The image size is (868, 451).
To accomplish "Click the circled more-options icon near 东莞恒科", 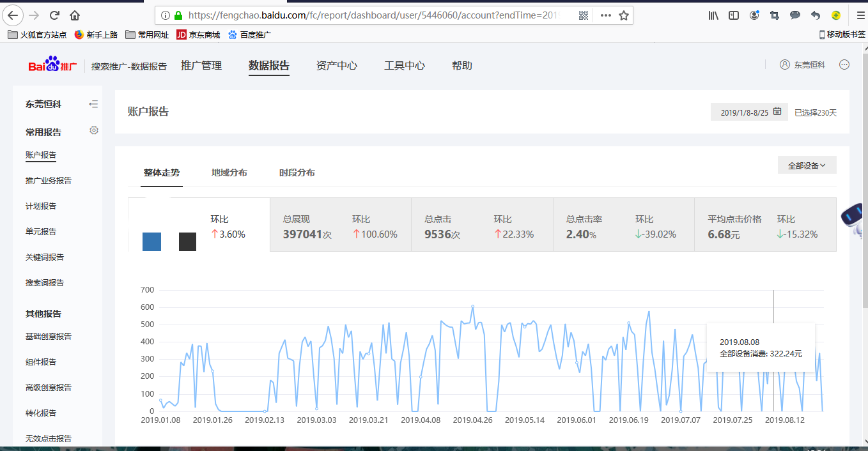I will (844, 65).
